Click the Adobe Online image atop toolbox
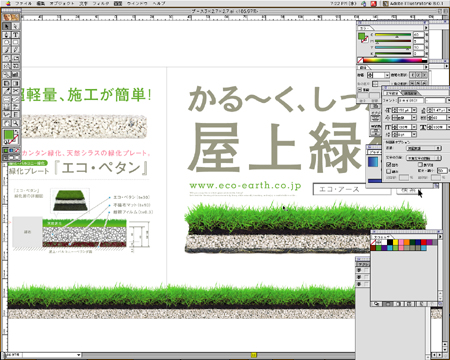450x360 pixels. click(11, 17)
